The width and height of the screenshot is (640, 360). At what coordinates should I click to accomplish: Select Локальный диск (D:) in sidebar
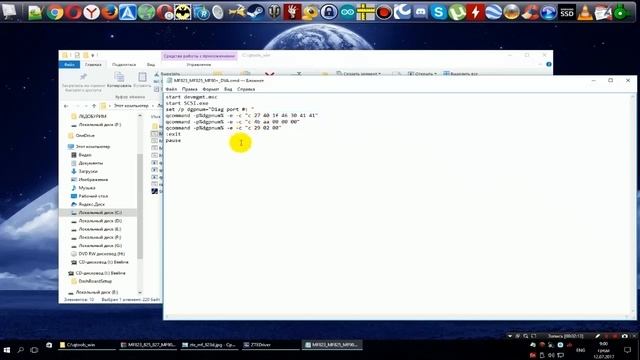100,221
